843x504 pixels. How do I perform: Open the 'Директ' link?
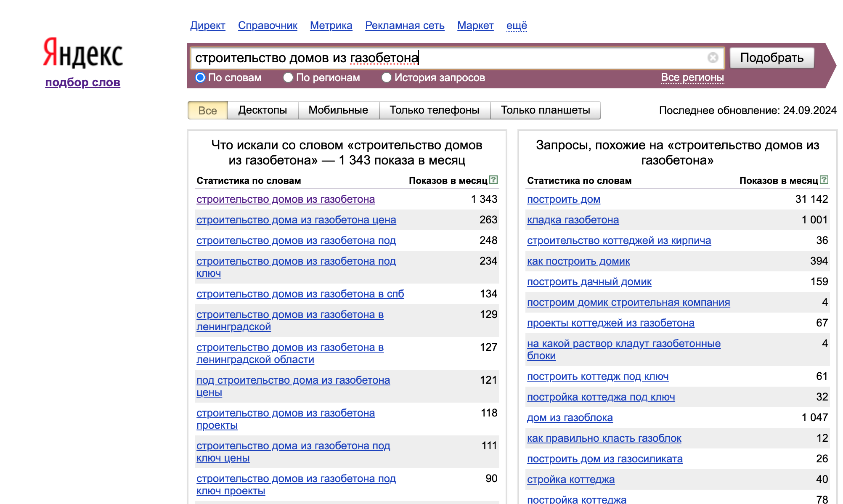(208, 26)
